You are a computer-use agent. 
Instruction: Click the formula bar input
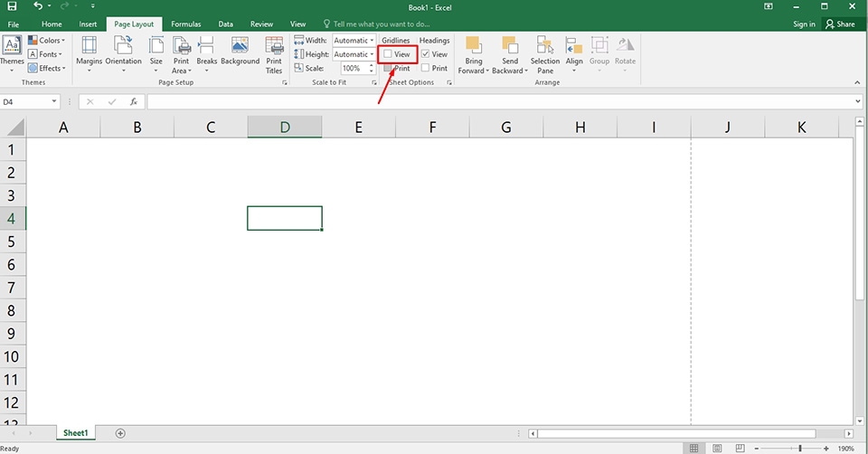click(x=500, y=102)
